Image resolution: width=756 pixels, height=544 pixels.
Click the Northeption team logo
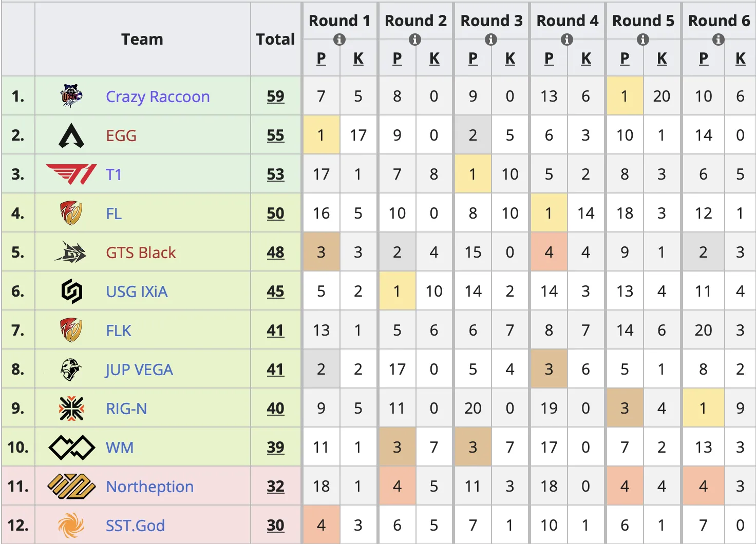click(71, 487)
